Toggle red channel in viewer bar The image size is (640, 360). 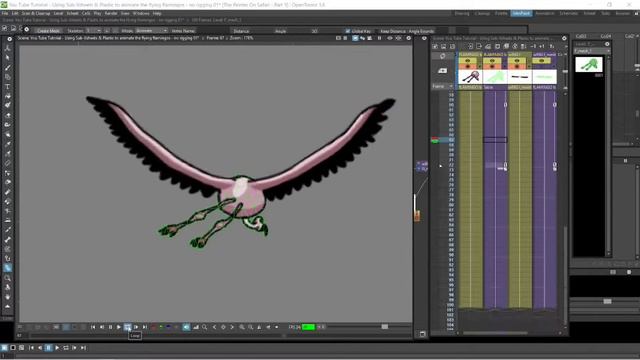pos(153,327)
